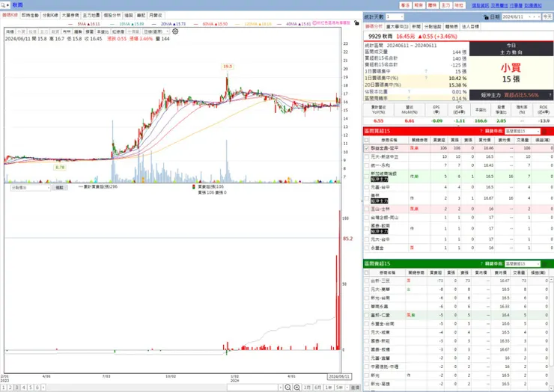
Task: Toggle 紅綠燈 indicator on chart toolbar
Action: [118, 31]
